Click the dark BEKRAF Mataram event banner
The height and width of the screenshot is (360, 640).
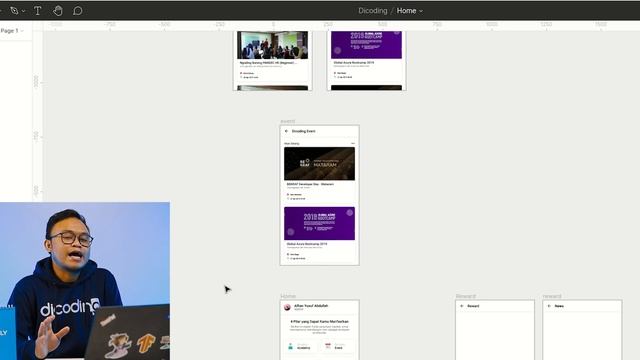319,164
